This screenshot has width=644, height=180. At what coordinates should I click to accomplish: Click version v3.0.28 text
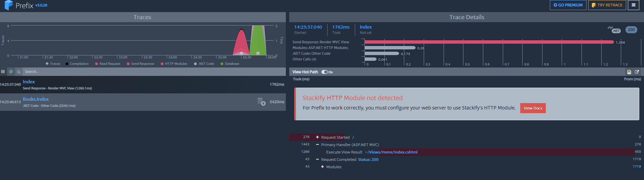click(x=41, y=5)
